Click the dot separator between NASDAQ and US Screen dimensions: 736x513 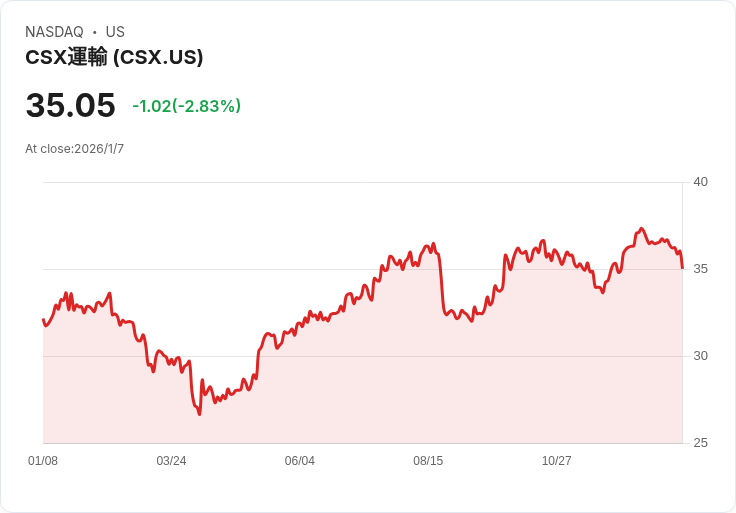tap(95, 32)
